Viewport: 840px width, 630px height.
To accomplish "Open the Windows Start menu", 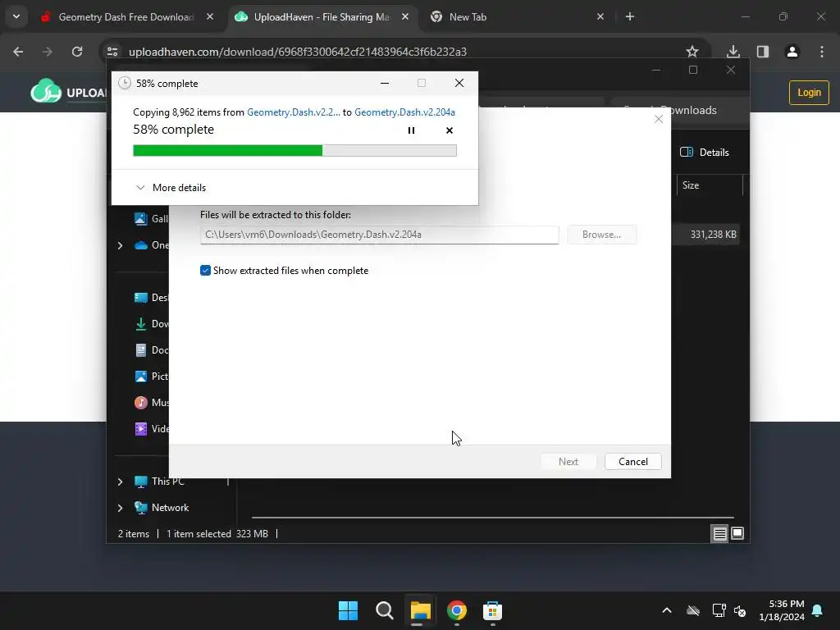I will pyautogui.click(x=348, y=610).
